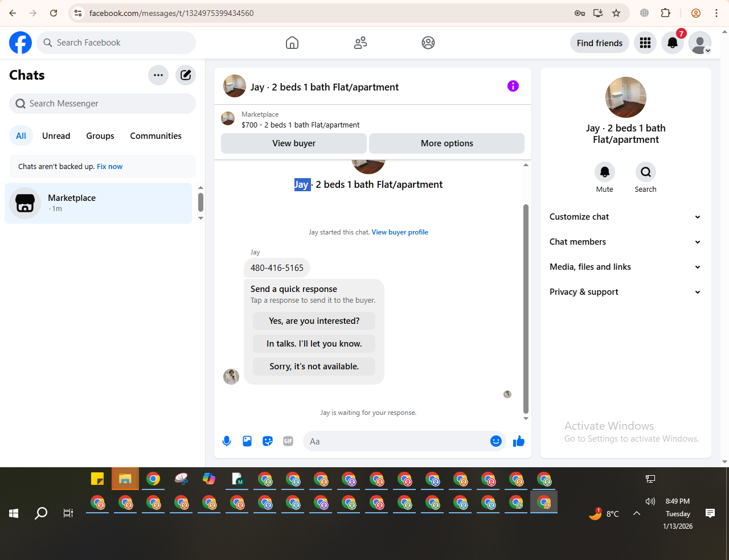Open the Groups icon in top navigation

(x=428, y=43)
